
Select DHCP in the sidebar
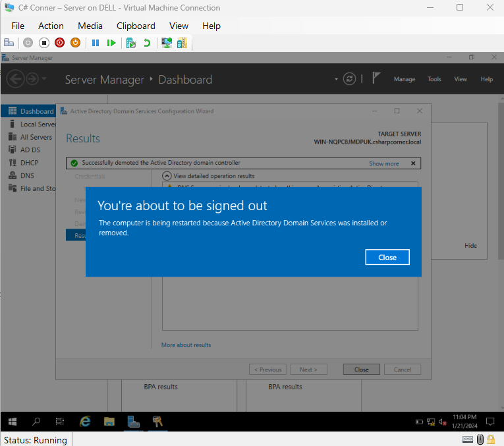[x=28, y=163]
